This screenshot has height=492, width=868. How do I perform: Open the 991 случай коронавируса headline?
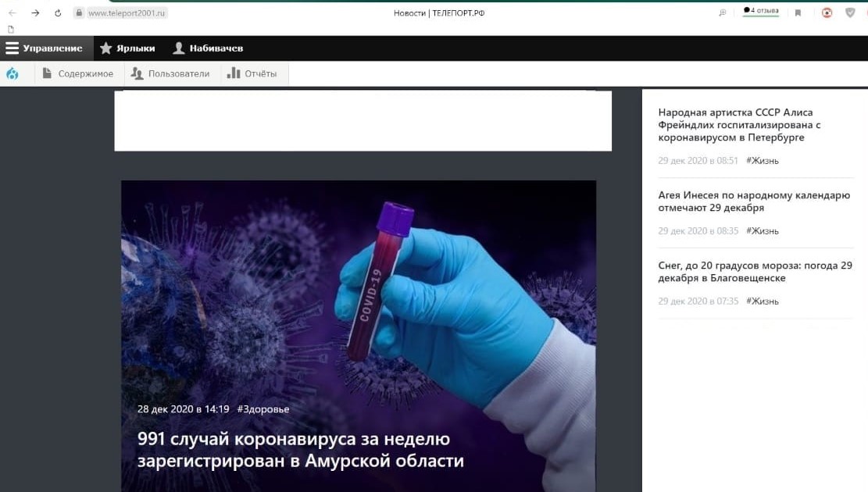click(x=301, y=450)
